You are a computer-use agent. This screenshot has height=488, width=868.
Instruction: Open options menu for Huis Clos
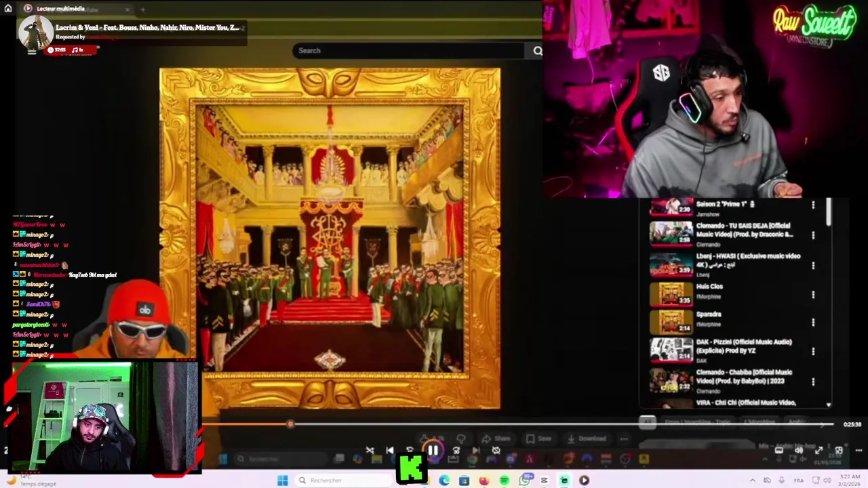813,295
